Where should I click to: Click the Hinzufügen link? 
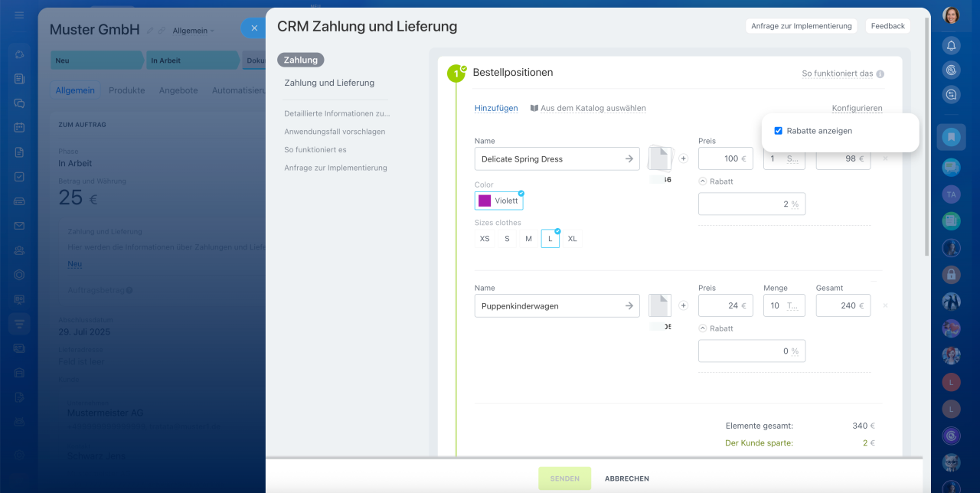point(496,109)
